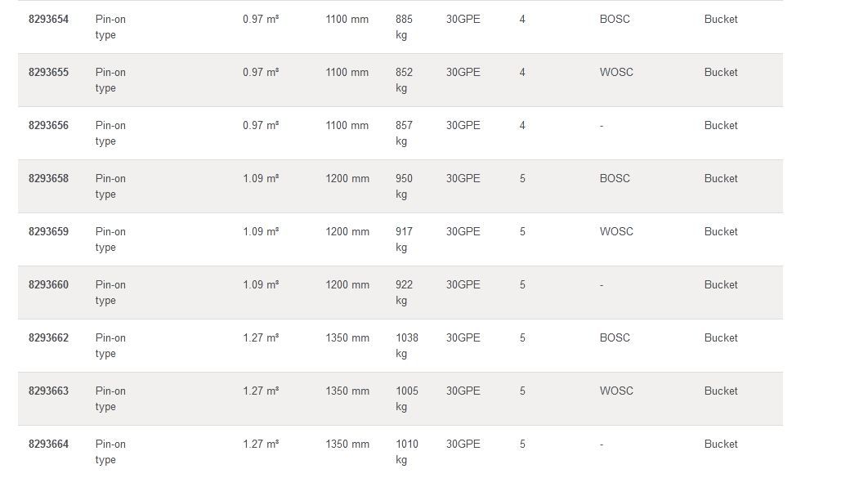Click 1200 mm in the 8293659 row
Image resolution: width=868 pixels, height=478 pixels.
click(347, 231)
